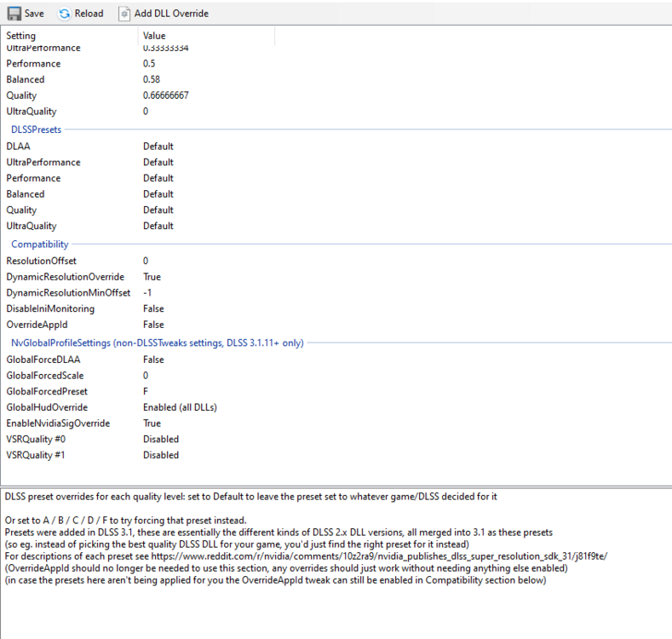Select the DynamicResolutionMinOffset setting name
Image resolution: width=672 pixels, height=639 pixels.
click(x=68, y=292)
